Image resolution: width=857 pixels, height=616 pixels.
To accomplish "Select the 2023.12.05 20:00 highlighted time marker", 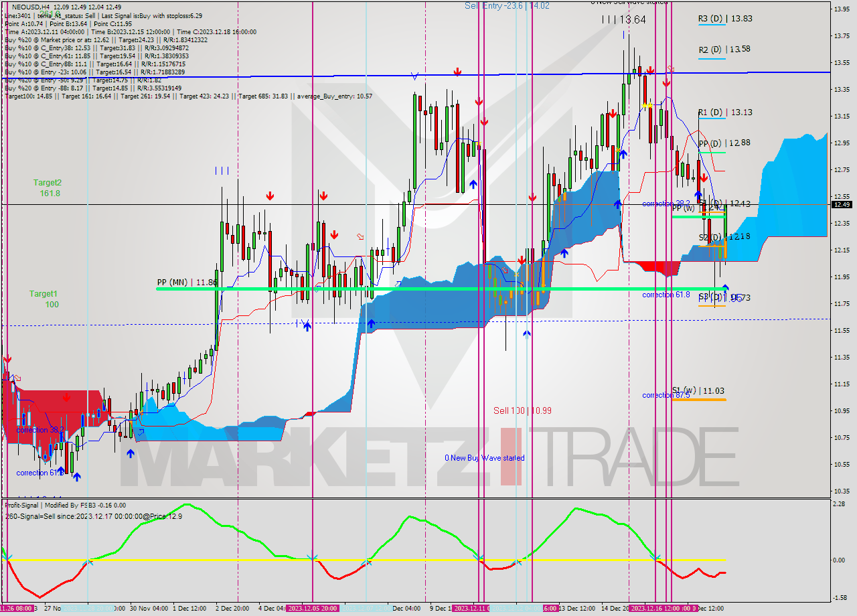I will click(313, 609).
